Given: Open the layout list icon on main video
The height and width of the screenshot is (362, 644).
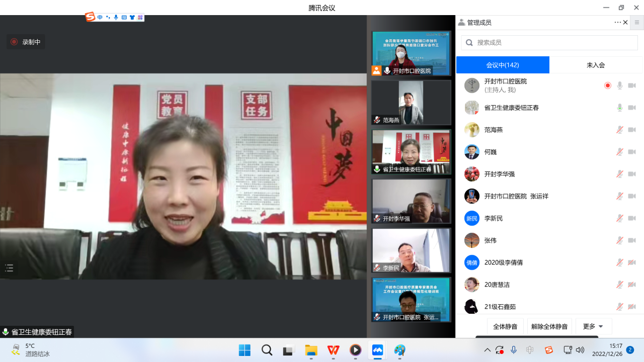Looking at the screenshot, I should pyautogui.click(x=9, y=268).
